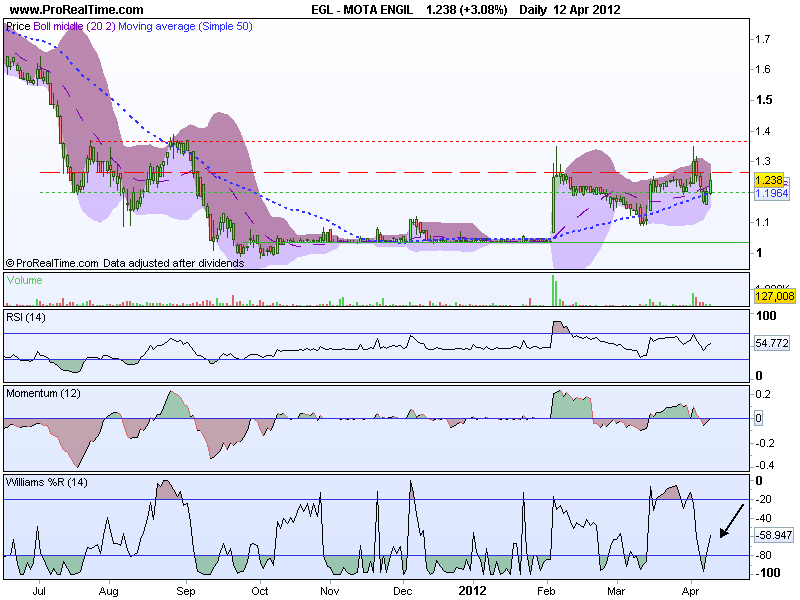Click the 'Boll middle (20 2)' legend label

[x=74, y=26]
